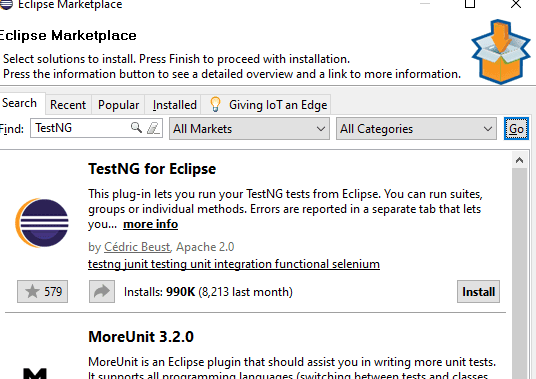This screenshot has height=379, width=536.
Task: Switch to the Recent tab
Action: pyautogui.click(x=68, y=105)
